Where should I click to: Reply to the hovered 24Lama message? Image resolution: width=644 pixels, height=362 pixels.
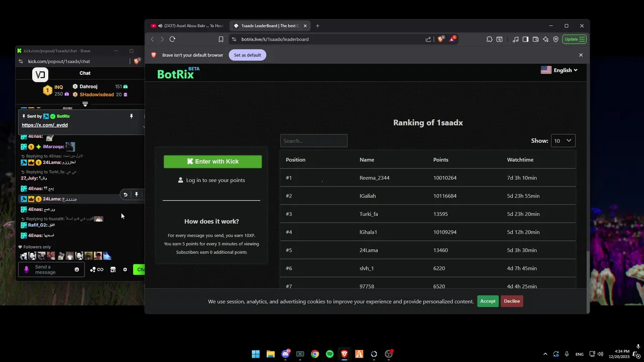pos(125,195)
